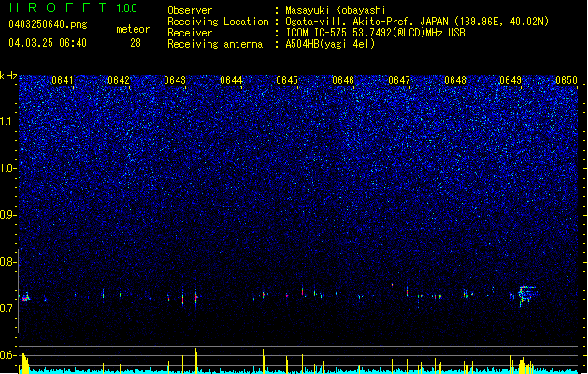Click the 0645 time marker
This screenshot has width=588, height=374.
click(x=287, y=80)
